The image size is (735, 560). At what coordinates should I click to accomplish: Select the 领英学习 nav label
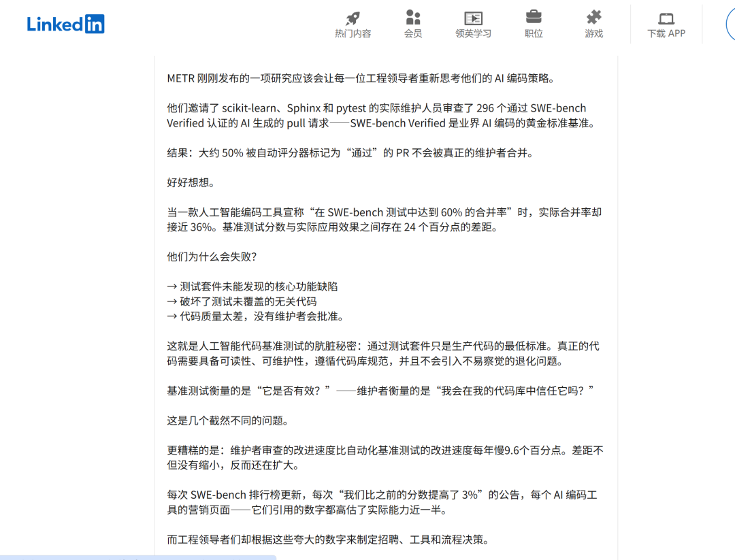click(474, 34)
